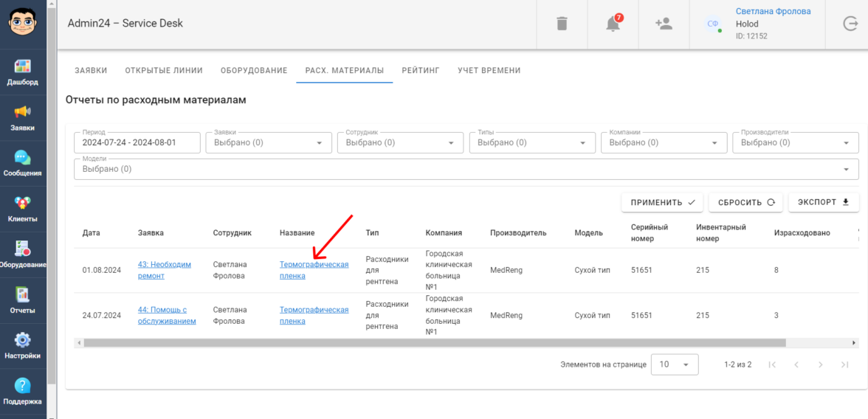This screenshot has height=419, width=868.
Task: Click the Период date range field
Action: [x=137, y=143]
